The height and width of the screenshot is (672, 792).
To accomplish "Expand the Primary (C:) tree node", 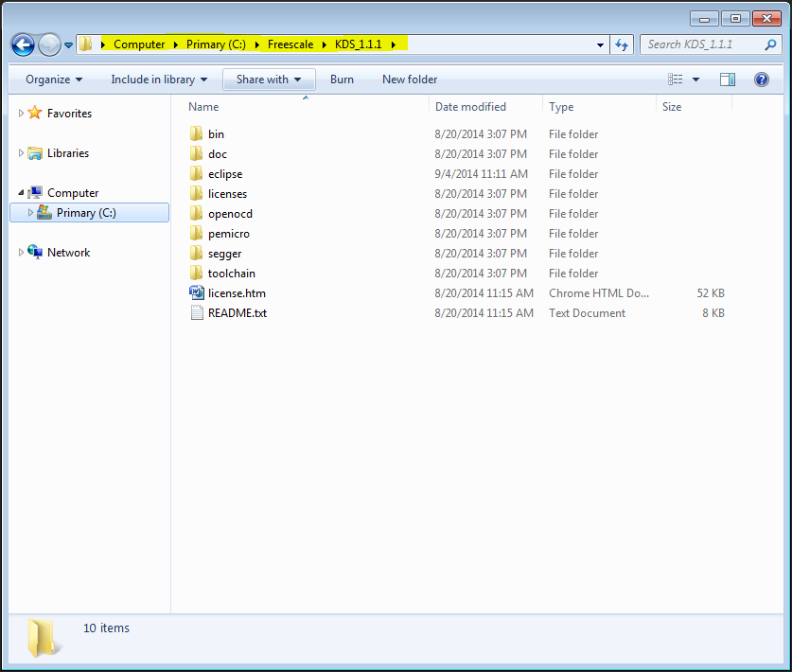I will coord(30,212).
